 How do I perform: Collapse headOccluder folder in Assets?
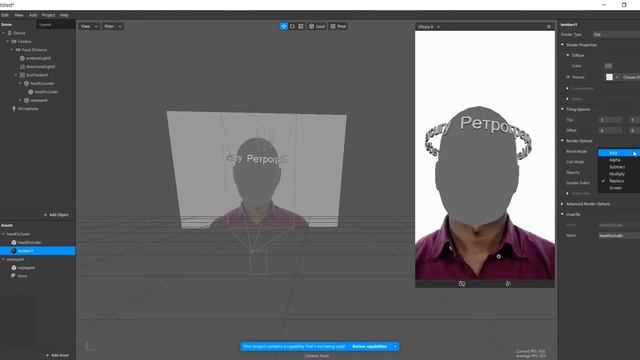tap(3, 234)
